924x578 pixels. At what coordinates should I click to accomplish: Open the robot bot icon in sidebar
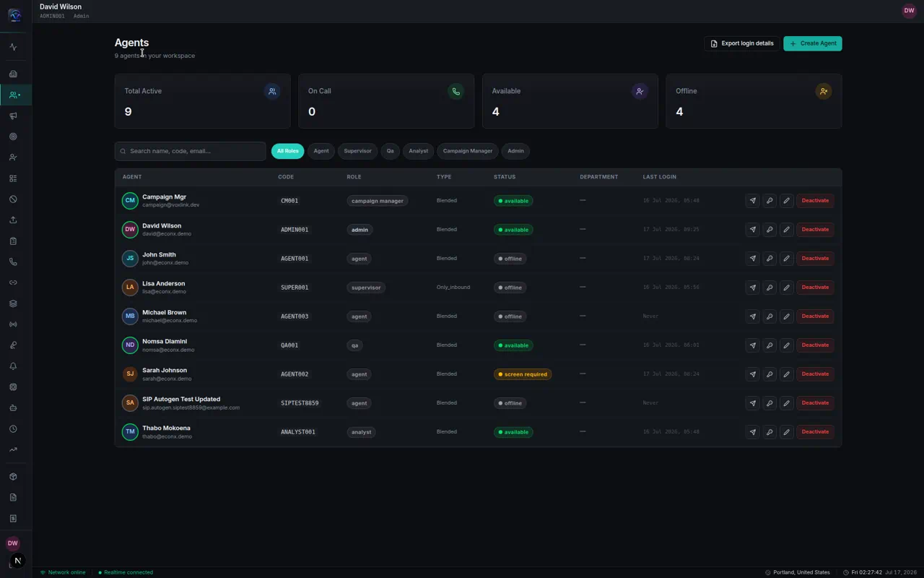click(x=13, y=408)
